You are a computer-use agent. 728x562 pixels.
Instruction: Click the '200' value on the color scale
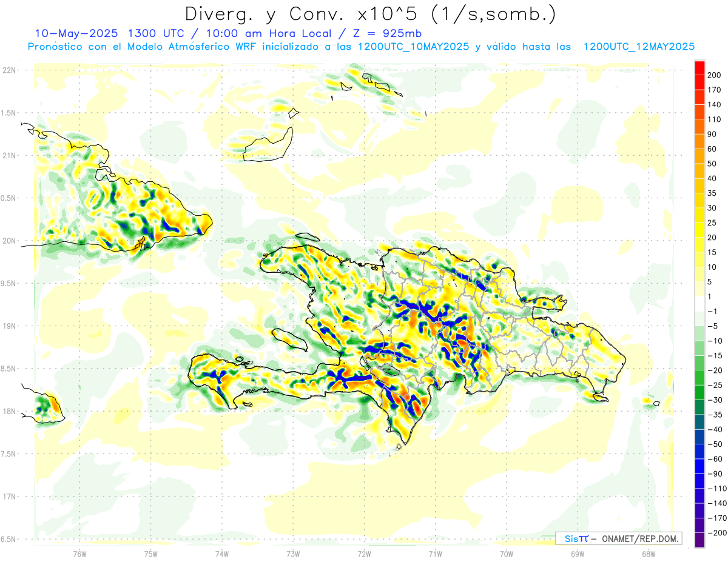[714, 75]
